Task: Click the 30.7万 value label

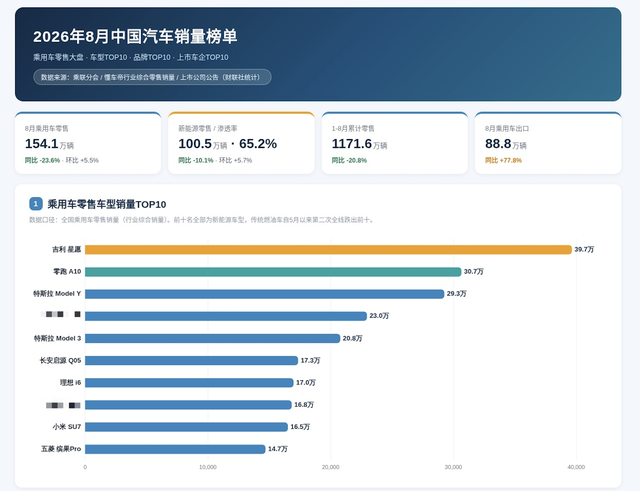Action: [x=473, y=271]
